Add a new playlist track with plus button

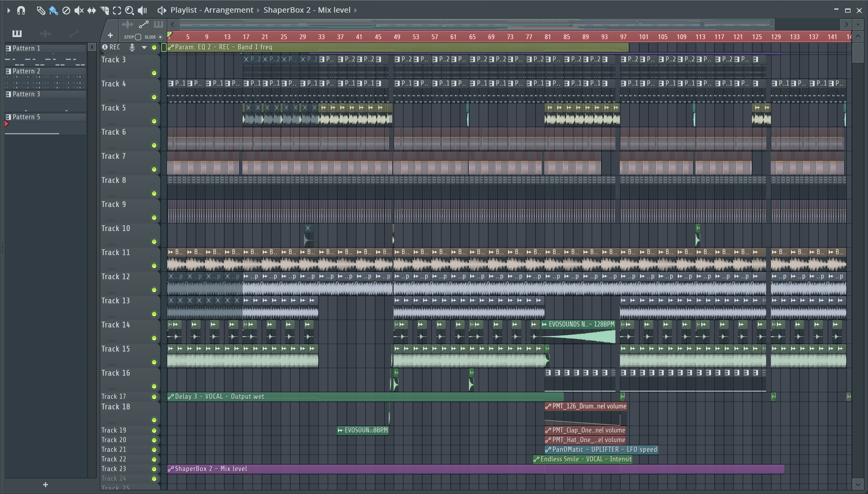[x=110, y=35]
